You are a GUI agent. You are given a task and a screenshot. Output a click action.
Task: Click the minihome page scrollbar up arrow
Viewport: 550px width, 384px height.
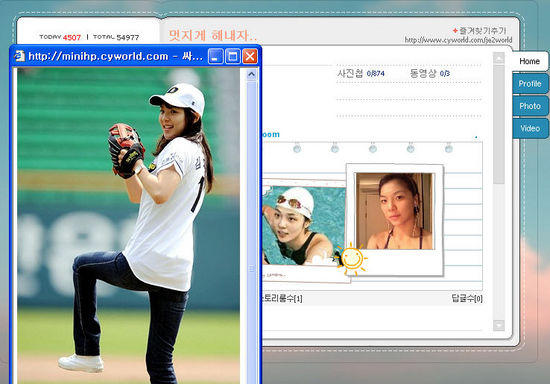(x=498, y=58)
